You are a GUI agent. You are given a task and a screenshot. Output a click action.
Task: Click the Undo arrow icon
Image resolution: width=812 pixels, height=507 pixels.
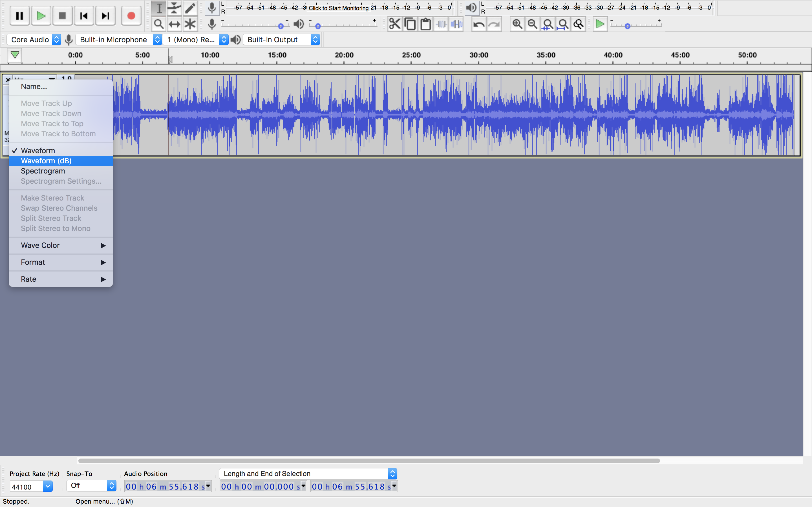point(479,24)
